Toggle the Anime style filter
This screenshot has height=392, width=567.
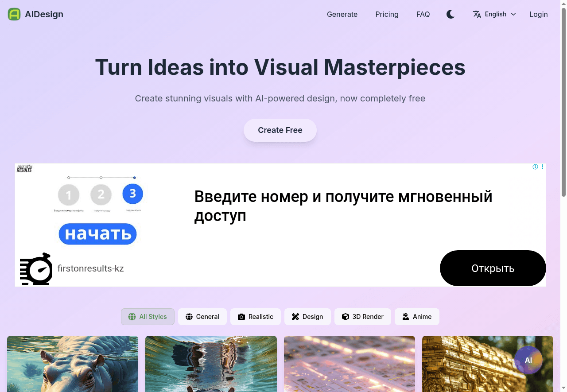tap(417, 316)
